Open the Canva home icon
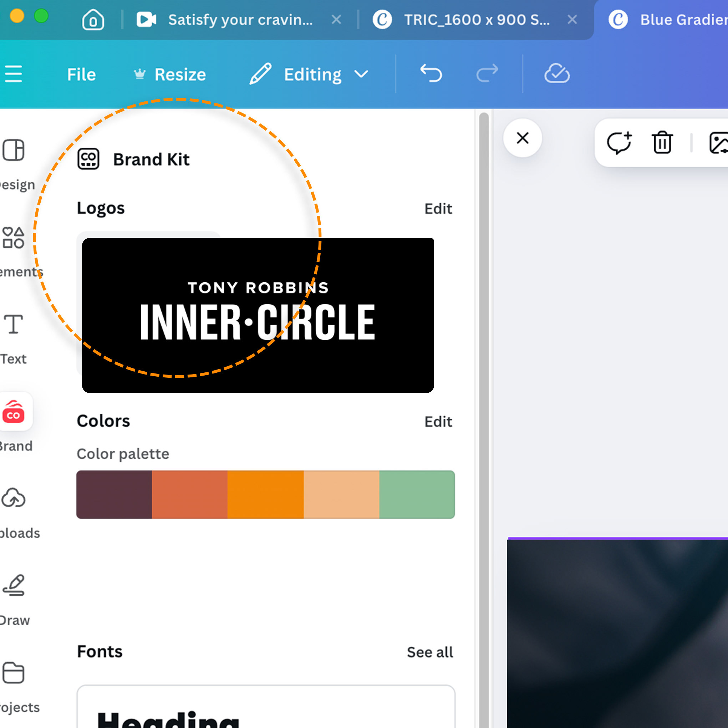728x728 pixels. click(93, 20)
